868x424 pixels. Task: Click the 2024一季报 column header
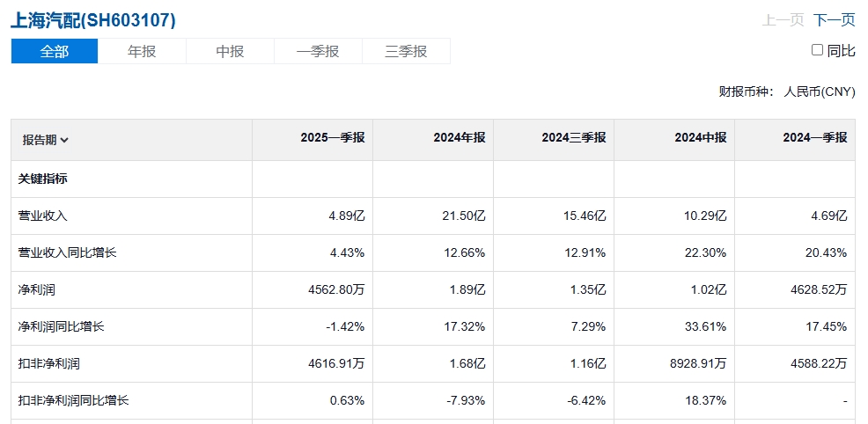815,137
